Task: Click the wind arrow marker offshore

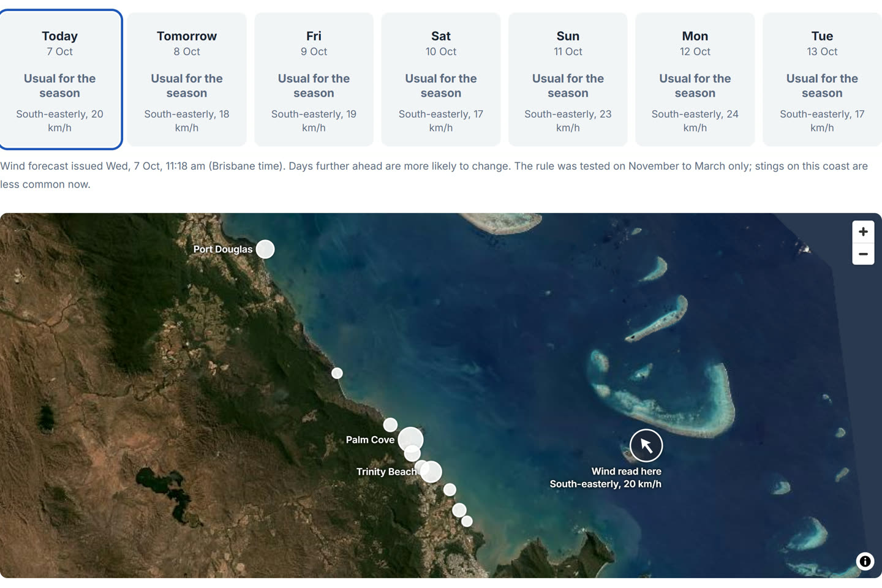Action: [646, 445]
